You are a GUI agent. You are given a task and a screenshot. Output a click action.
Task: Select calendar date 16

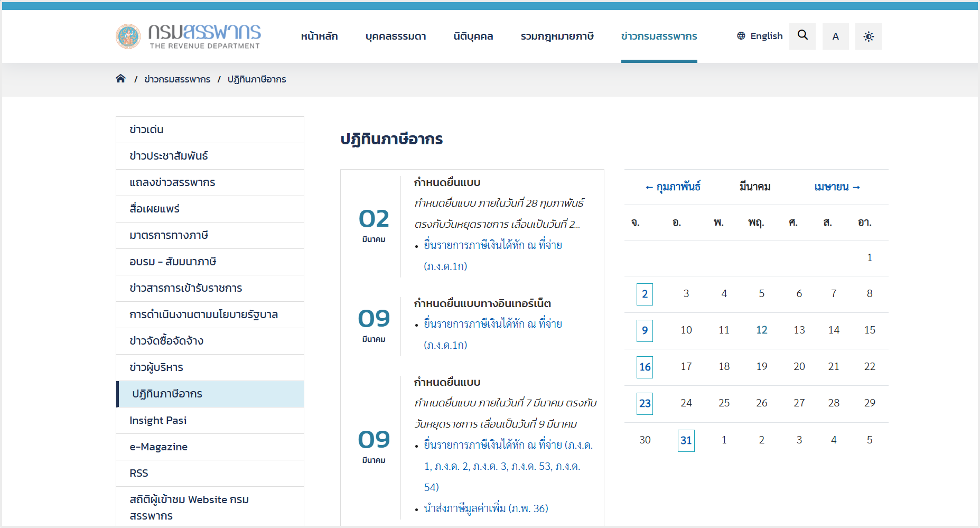click(x=645, y=367)
